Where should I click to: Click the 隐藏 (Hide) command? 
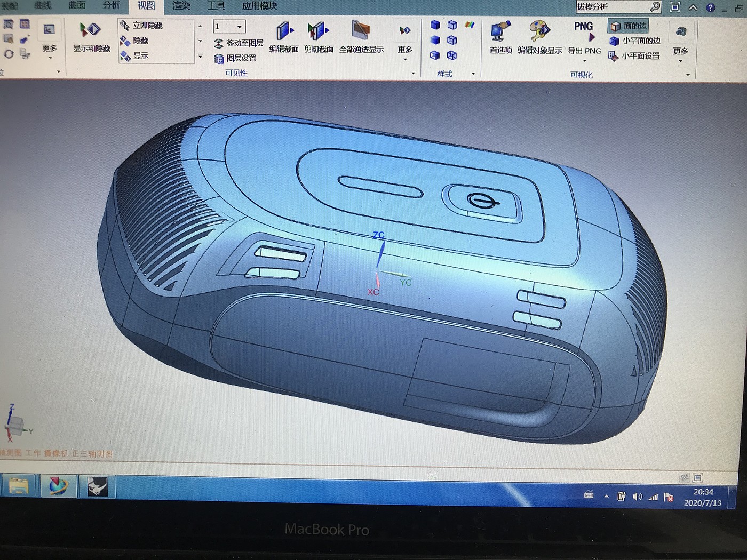134,41
